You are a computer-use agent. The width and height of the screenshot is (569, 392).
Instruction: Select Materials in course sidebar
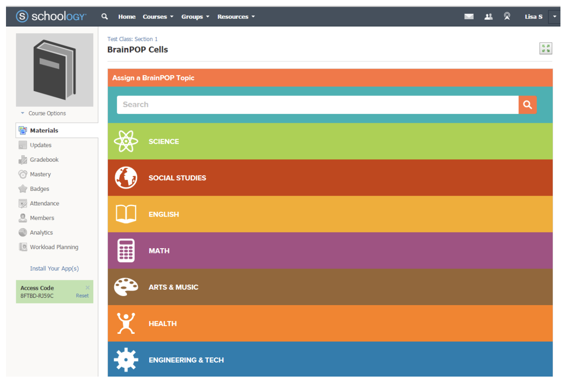(x=44, y=131)
